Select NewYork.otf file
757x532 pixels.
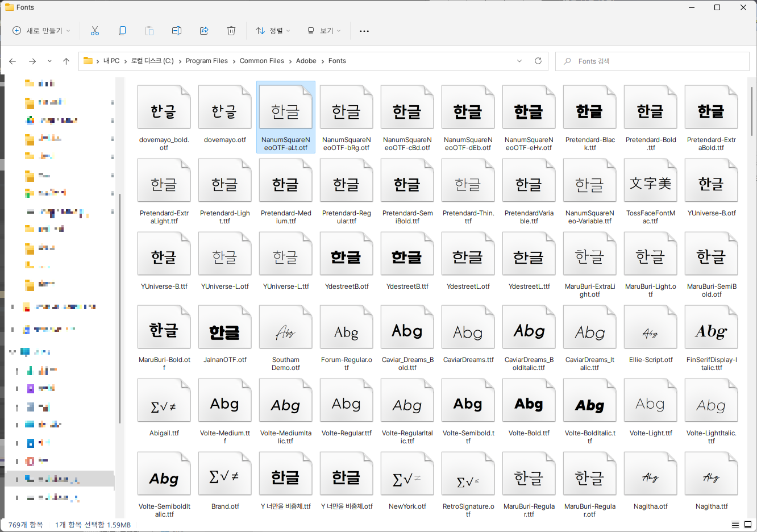tap(407, 480)
